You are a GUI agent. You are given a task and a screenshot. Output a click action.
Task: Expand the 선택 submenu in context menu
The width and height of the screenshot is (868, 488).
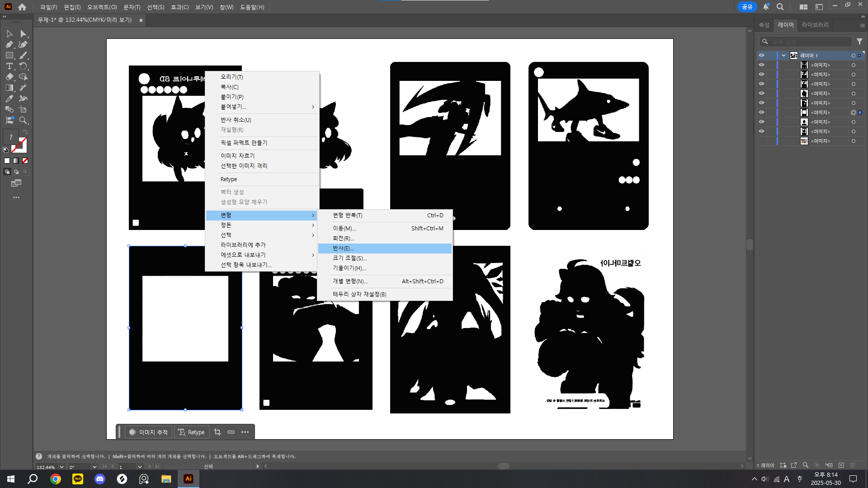pyautogui.click(x=262, y=235)
